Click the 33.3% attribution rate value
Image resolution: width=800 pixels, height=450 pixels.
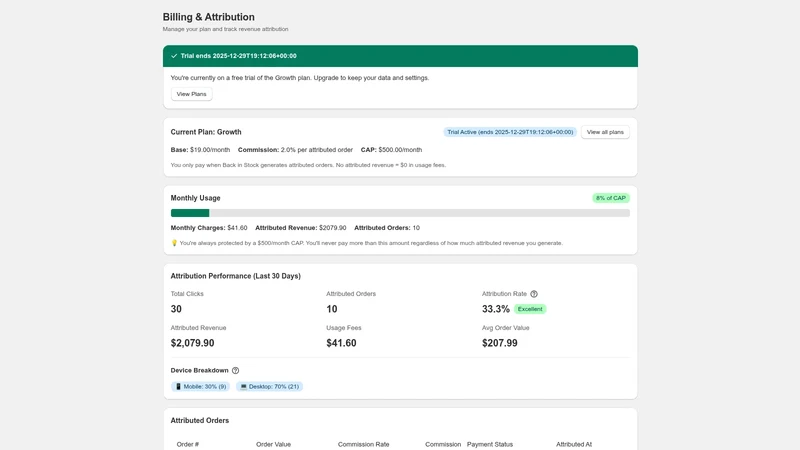click(x=496, y=309)
